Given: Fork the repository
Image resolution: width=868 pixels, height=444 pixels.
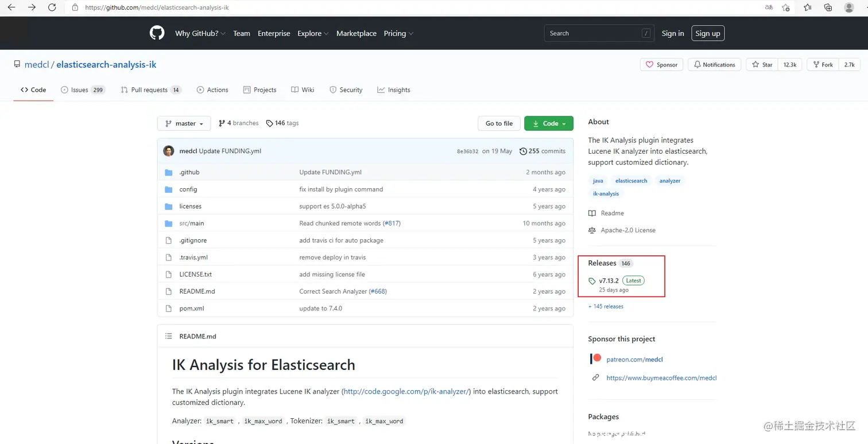Looking at the screenshot, I should tap(822, 65).
